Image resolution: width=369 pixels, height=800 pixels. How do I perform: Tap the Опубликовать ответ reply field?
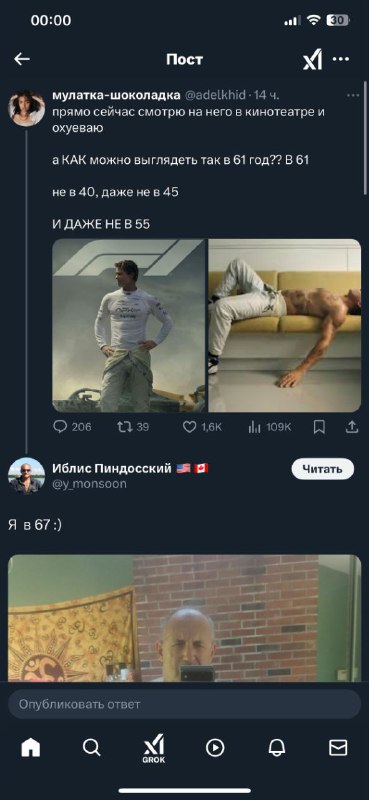tap(184, 705)
